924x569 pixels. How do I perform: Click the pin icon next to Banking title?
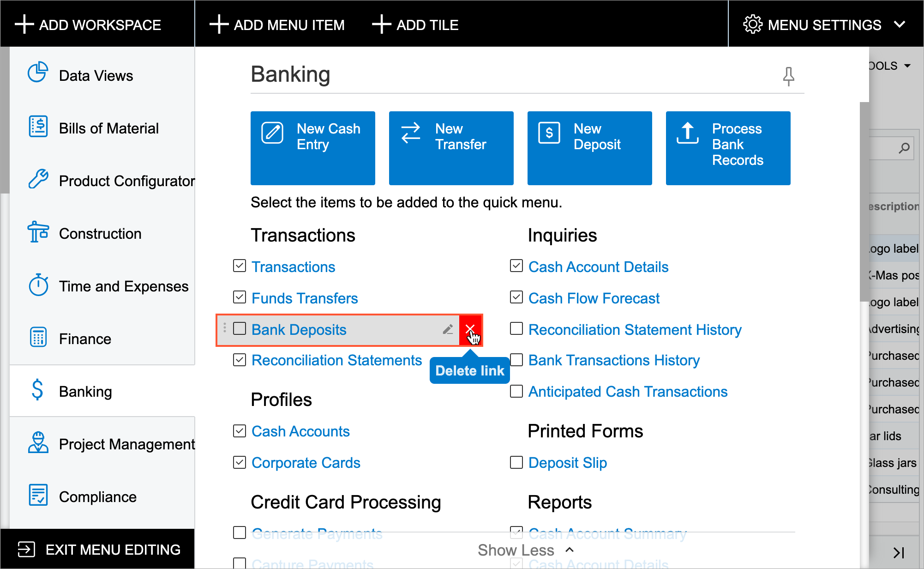(x=788, y=76)
